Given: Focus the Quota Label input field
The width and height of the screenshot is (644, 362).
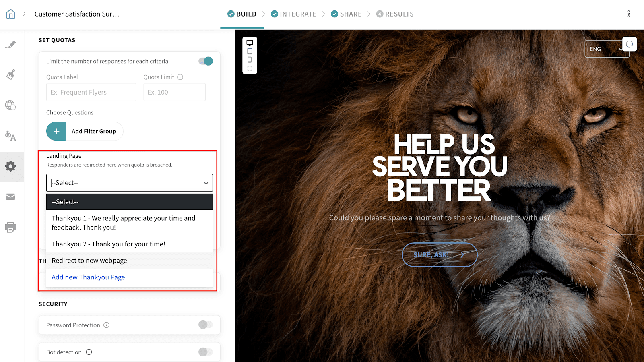Looking at the screenshot, I should click(91, 92).
